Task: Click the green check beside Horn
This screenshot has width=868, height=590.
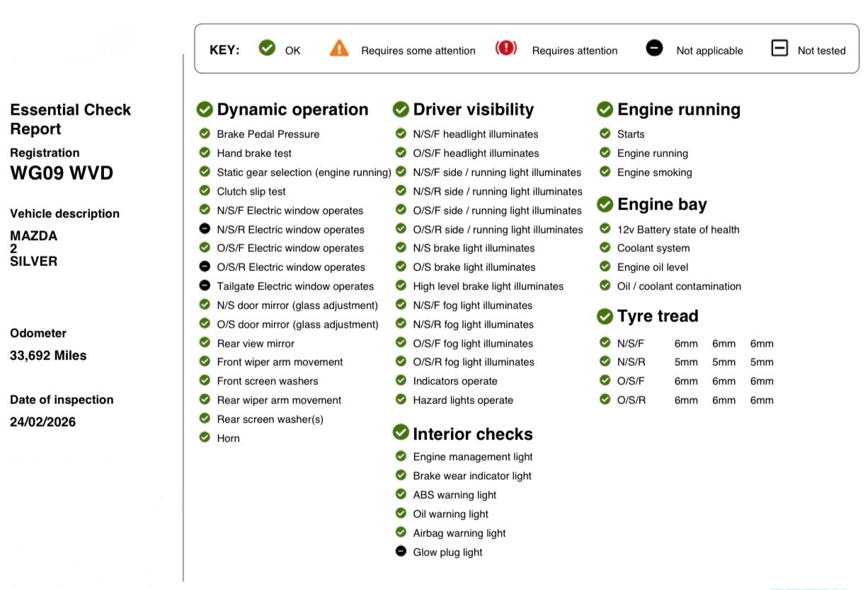Action: click(205, 438)
